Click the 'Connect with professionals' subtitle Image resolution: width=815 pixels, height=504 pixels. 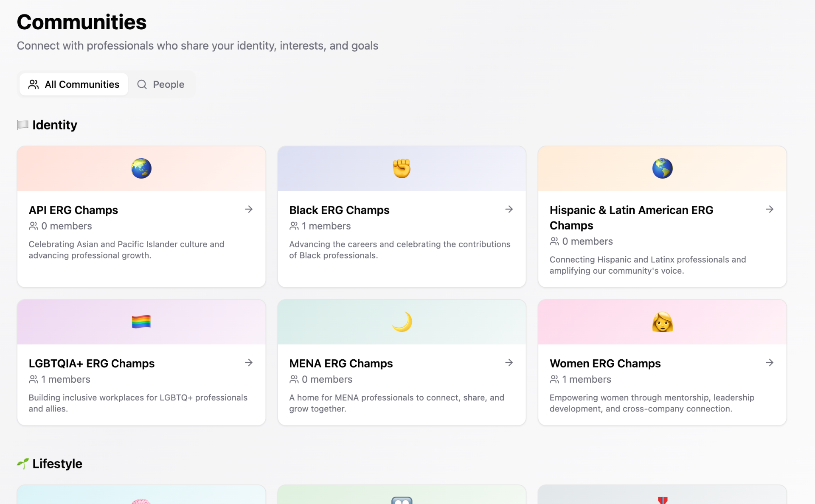point(197,45)
